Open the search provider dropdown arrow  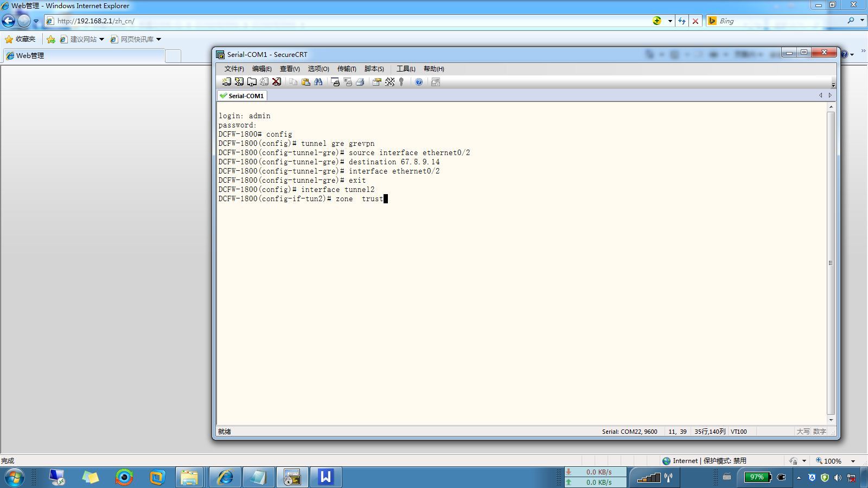tap(862, 21)
